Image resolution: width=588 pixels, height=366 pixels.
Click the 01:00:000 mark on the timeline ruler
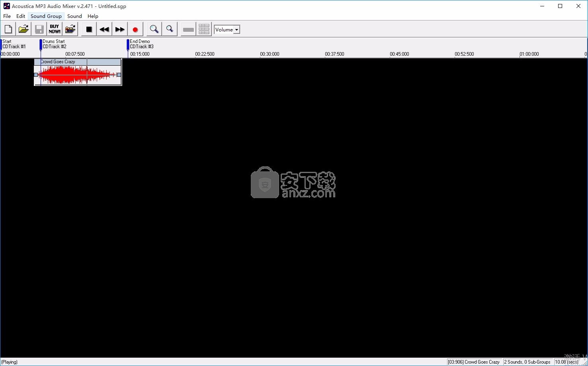click(529, 54)
